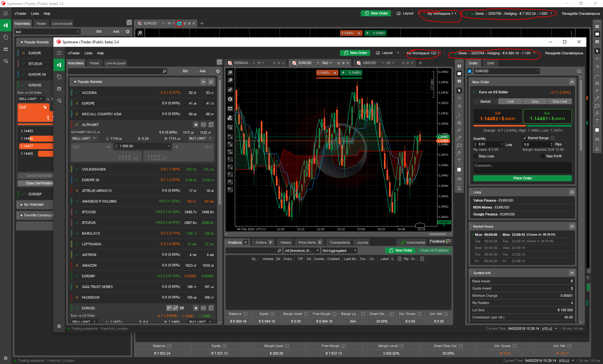Select the vertical line tool in front window toolbar
This screenshot has width=603, height=364.
[x=459, y=115]
